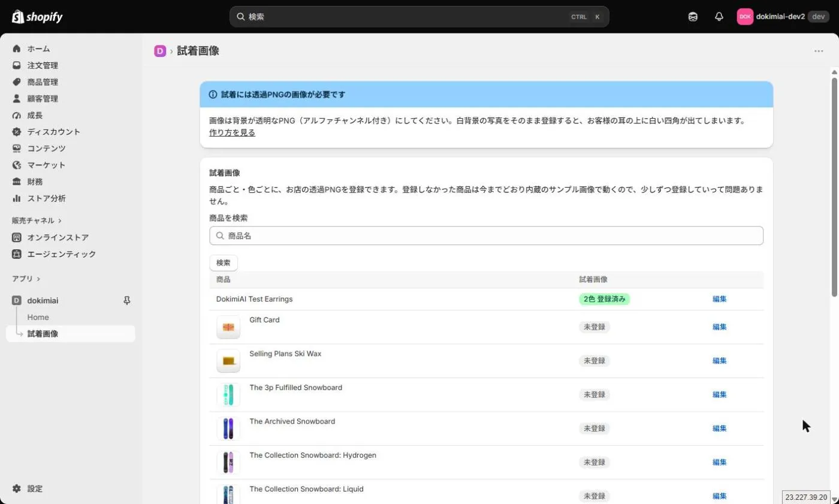The width and height of the screenshot is (839, 504).
Task: Expand the 販売チャネル section
Action: pos(37,221)
